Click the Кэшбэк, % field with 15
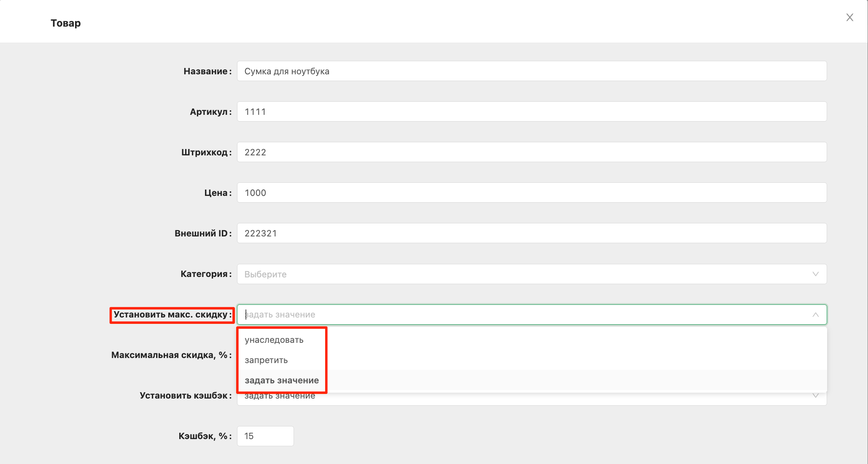Screen dimensions: 868x464 pos(265,436)
